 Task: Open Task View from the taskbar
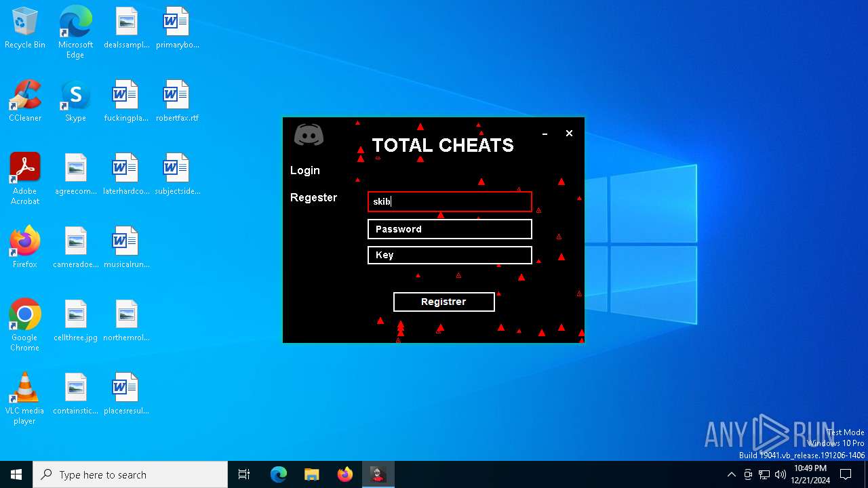pos(244,474)
